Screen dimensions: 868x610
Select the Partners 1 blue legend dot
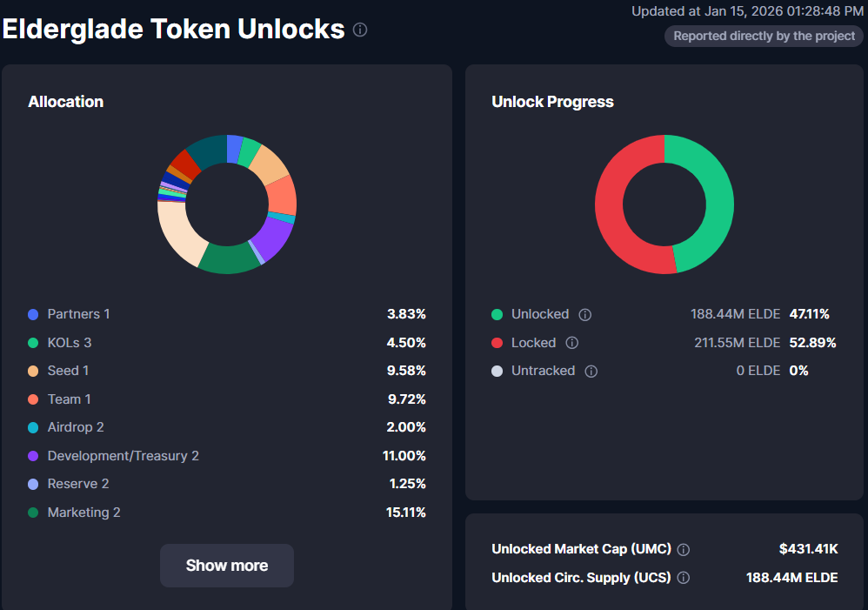[33, 314]
